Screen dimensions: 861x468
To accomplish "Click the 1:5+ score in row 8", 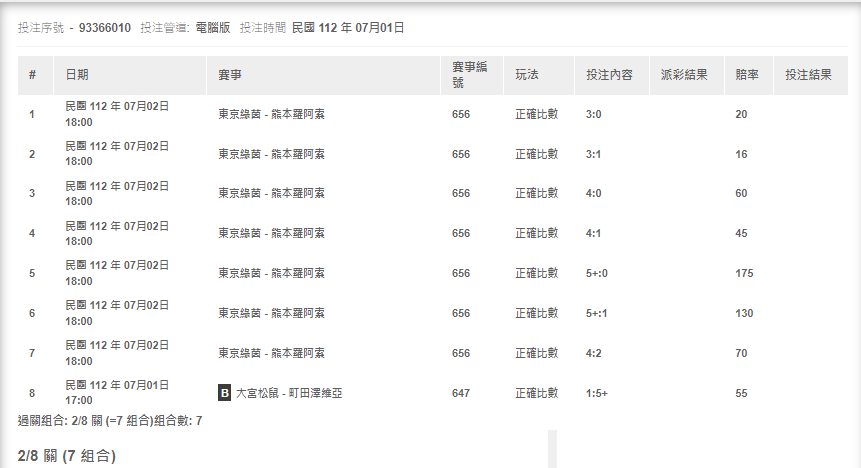I will coord(596,393).
